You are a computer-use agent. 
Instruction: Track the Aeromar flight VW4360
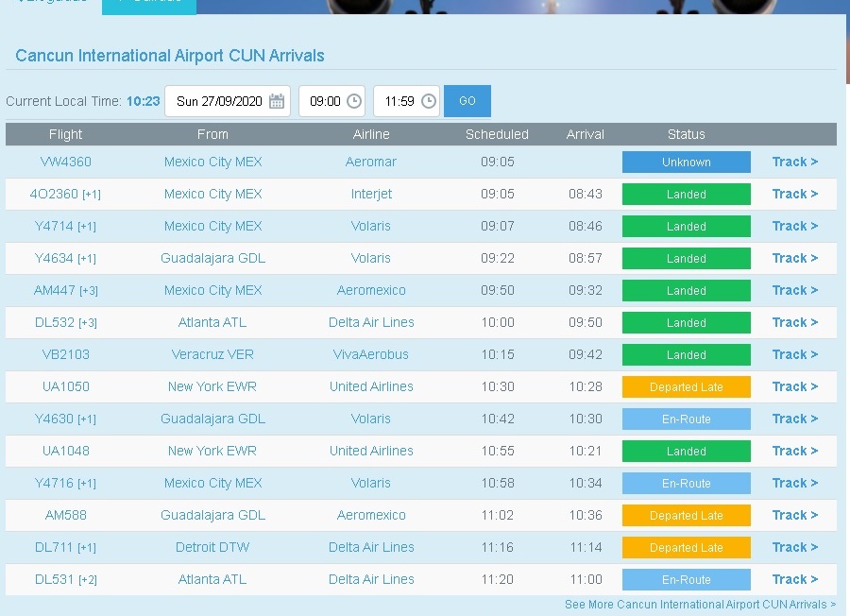pos(794,162)
